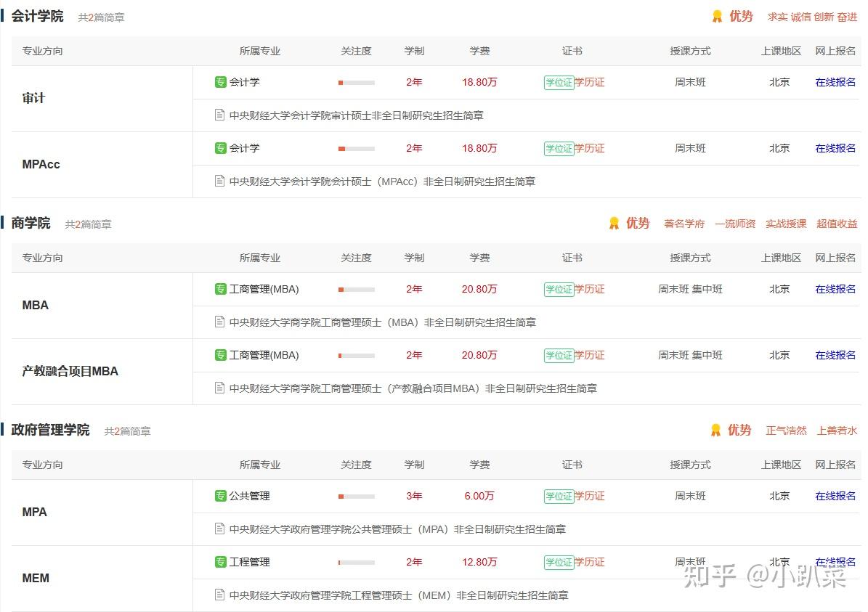Click document icon of MEM brochure
Image resolution: width=868 pixels, height=612 pixels.
click(x=220, y=595)
